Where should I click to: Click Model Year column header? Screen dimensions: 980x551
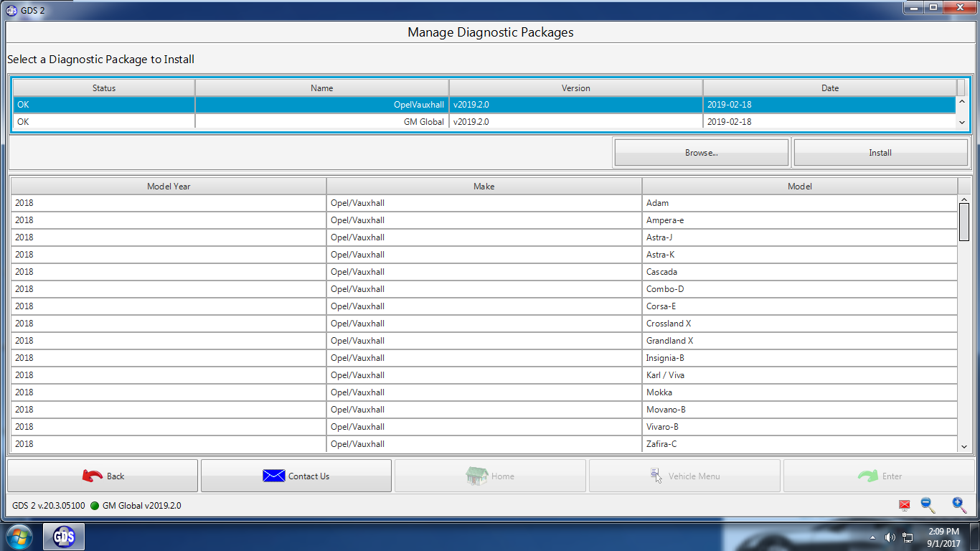coord(169,186)
